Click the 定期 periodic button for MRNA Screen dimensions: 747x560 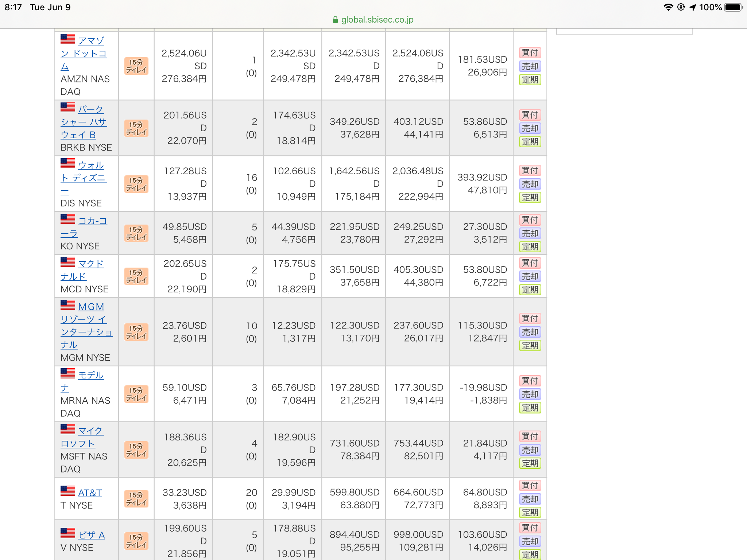tap(530, 408)
